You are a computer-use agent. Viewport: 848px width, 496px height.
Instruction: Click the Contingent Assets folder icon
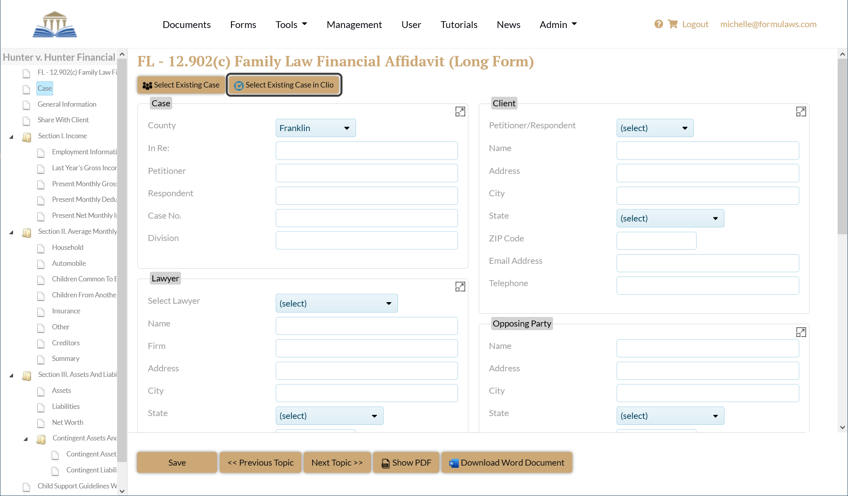click(41, 439)
